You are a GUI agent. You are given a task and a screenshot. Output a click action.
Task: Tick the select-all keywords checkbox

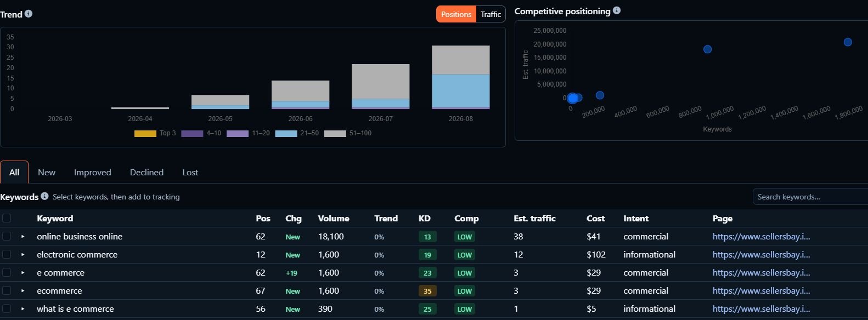7,218
